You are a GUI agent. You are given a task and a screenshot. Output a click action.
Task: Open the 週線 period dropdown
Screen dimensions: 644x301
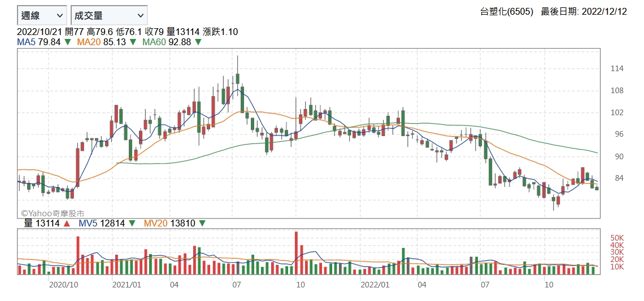42,16
